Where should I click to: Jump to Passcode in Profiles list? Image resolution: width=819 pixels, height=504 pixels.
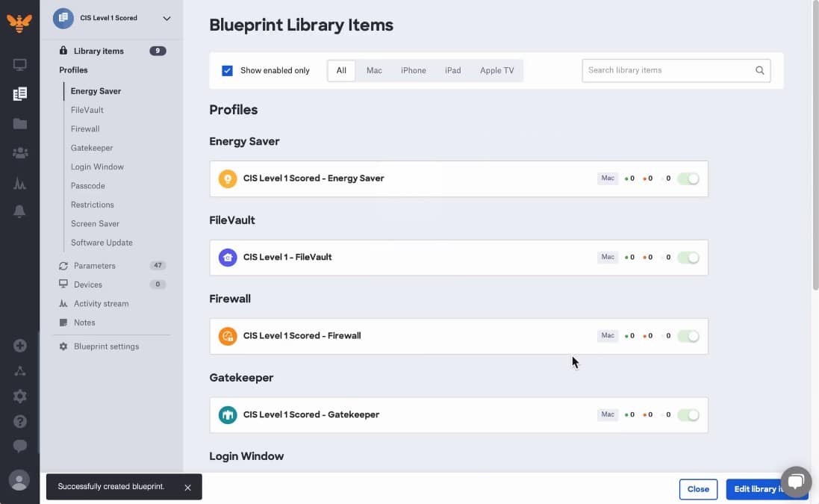point(88,186)
